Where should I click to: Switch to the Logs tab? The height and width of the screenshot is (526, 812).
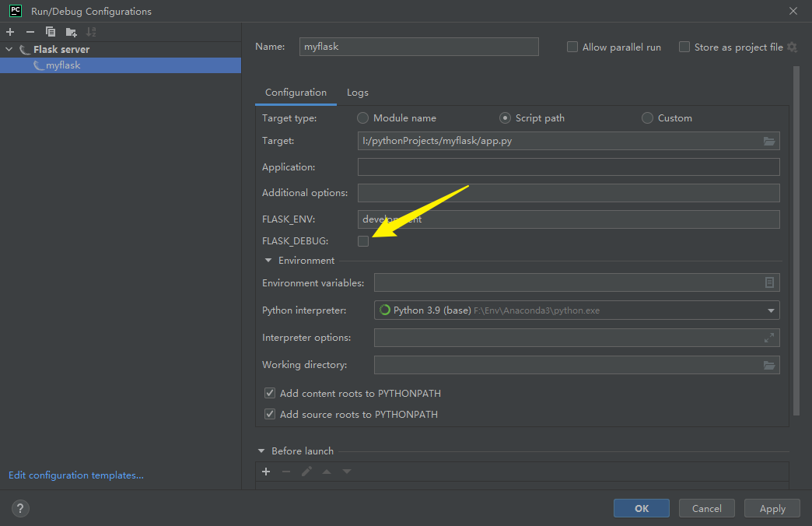(x=357, y=93)
